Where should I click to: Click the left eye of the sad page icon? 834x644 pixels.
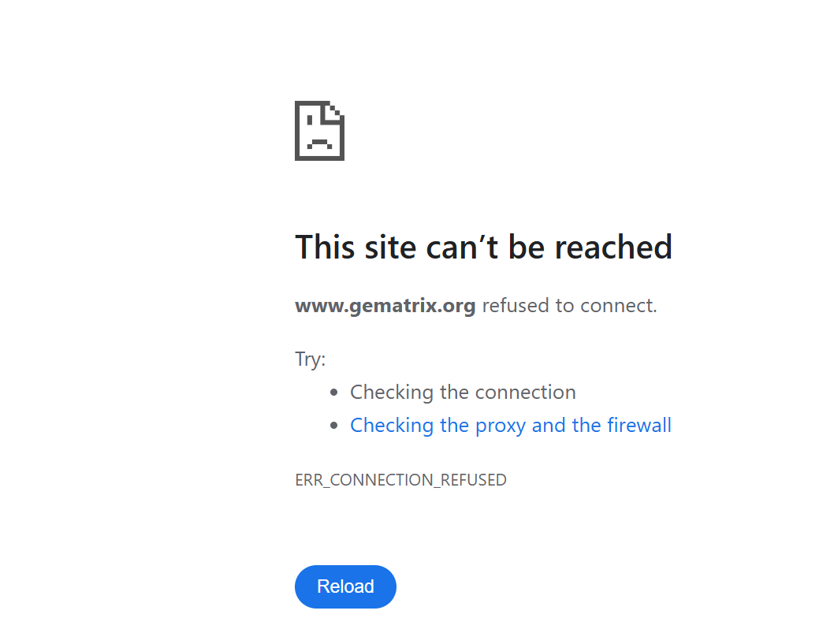pos(311,121)
